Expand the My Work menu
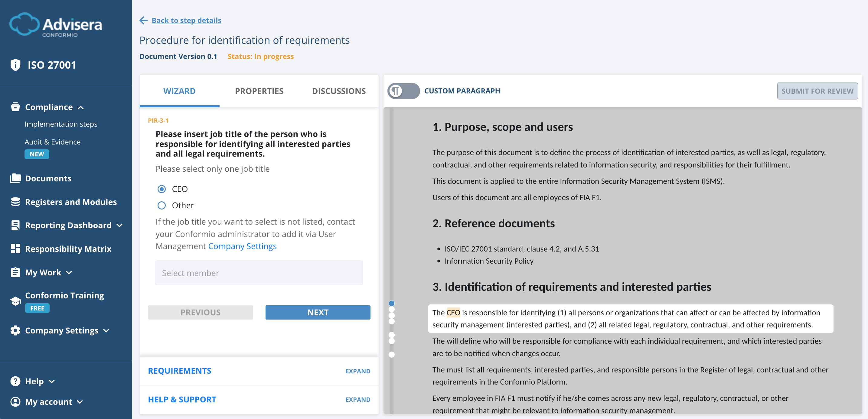The image size is (868, 419). coord(70,272)
